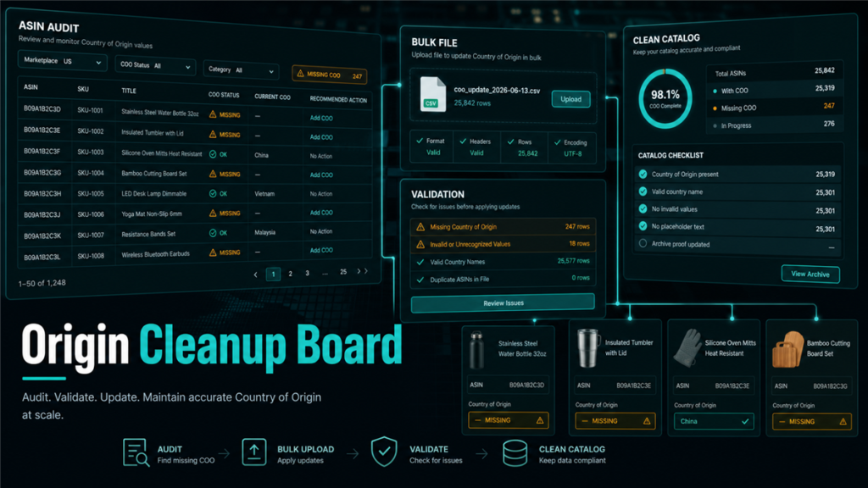This screenshot has height=488, width=868.
Task: Open MISSING origin field on Insulated Tumbler card
Action: [615, 421]
